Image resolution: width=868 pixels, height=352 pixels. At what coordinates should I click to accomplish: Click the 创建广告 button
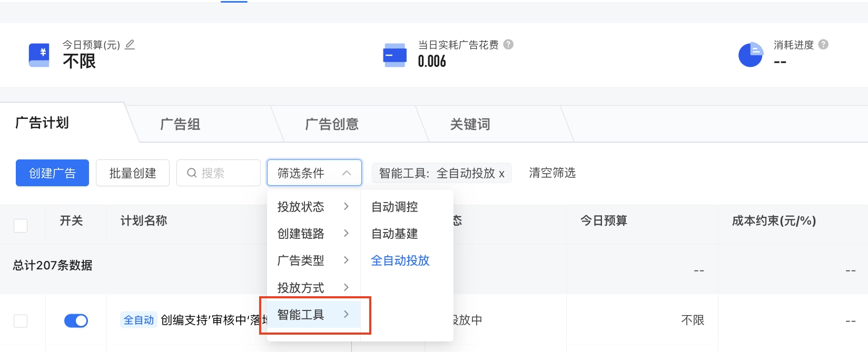(52, 173)
